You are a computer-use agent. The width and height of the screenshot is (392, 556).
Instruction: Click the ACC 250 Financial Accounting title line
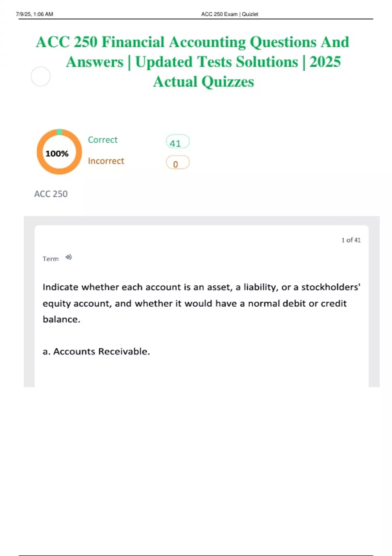pyautogui.click(x=192, y=42)
